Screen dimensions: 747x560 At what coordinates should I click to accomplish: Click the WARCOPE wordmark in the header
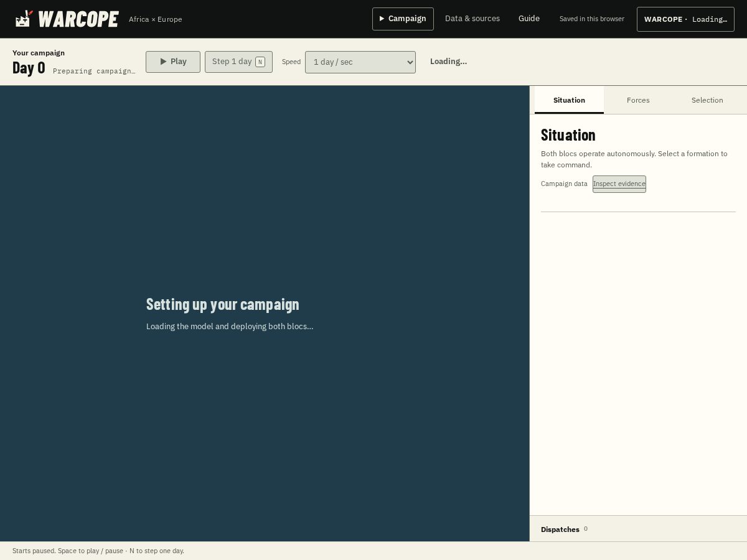click(x=78, y=19)
